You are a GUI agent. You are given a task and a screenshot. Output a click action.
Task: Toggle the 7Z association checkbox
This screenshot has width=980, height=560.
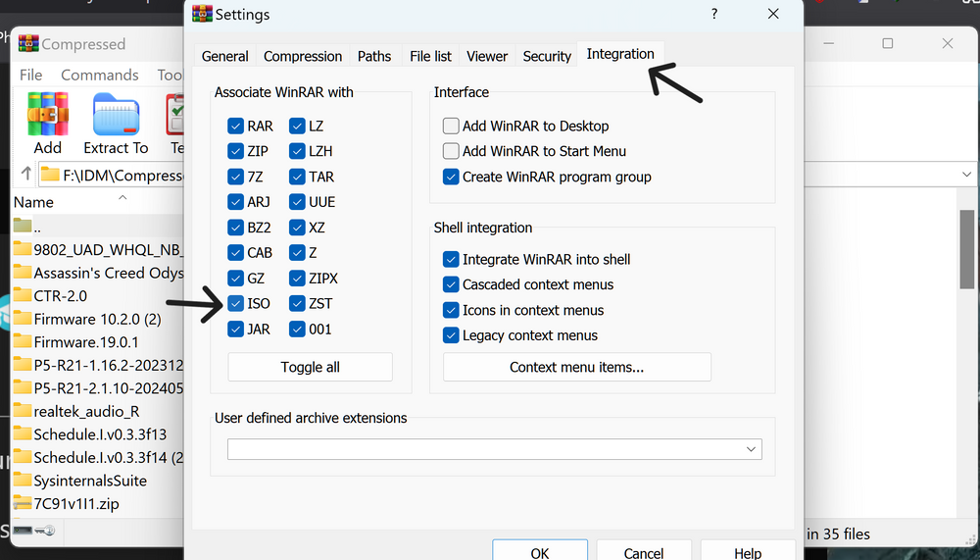(235, 177)
